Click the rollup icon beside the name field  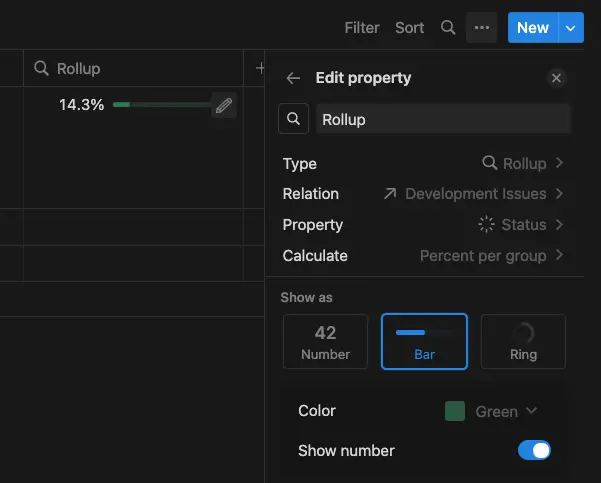[x=293, y=119]
